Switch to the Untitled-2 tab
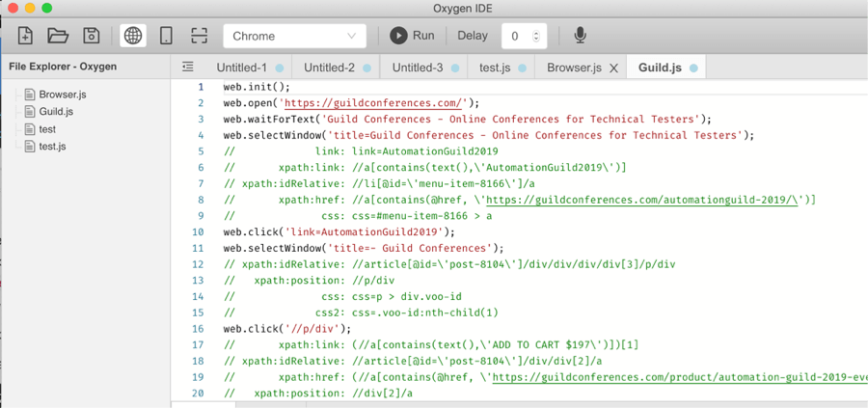The image size is (868, 408). coord(329,68)
